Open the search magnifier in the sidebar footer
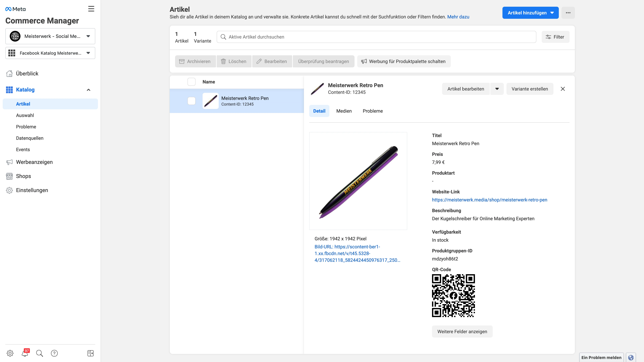Screen dimensions: 644x362 [40, 353]
